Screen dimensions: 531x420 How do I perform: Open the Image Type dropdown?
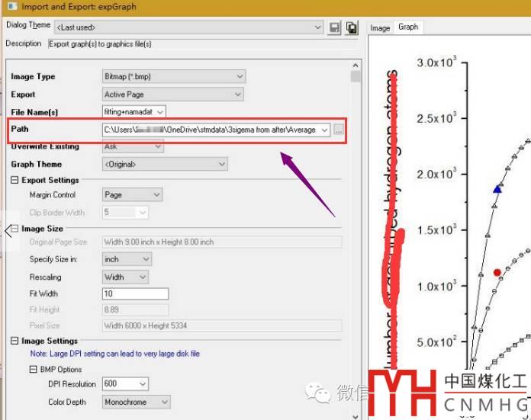click(x=174, y=76)
